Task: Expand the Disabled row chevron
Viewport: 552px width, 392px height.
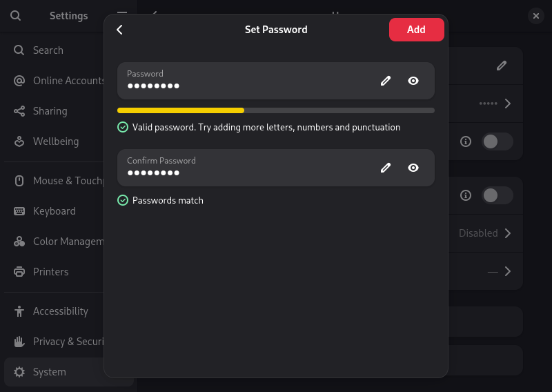Action: click(x=508, y=233)
